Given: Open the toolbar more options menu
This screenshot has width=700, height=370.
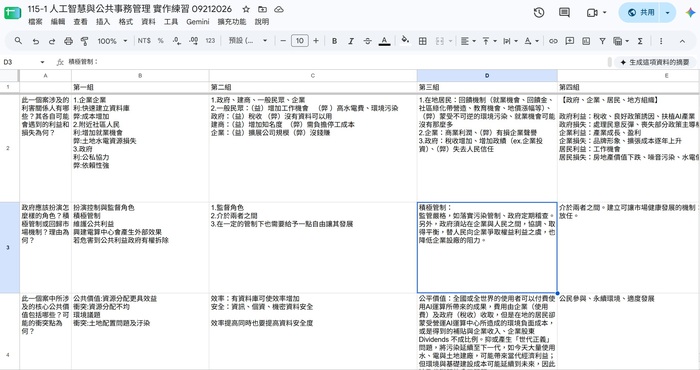Looking at the screenshot, I should (661, 41).
